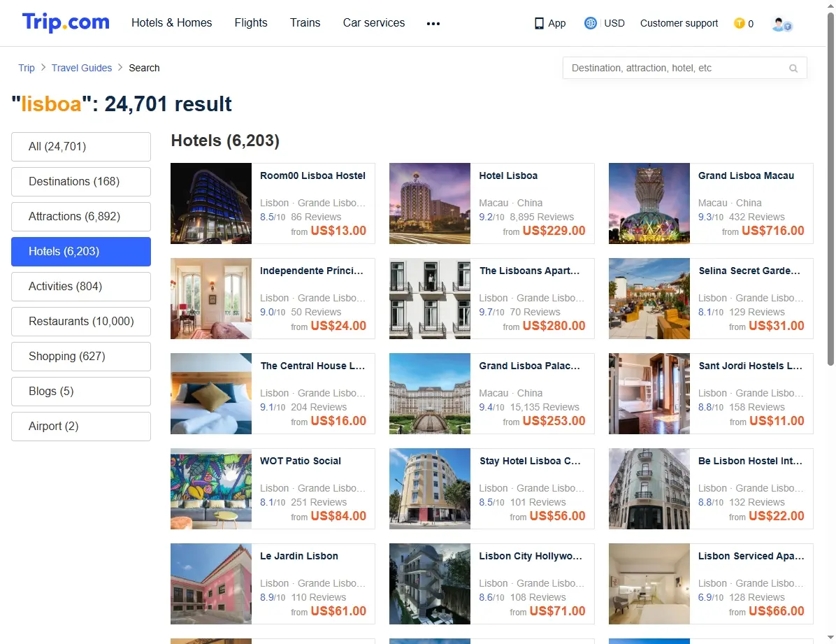The height and width of the screenshot is (644, 836).
Task: Select the Activities (804) filter
Action: (x=81, y=287)
